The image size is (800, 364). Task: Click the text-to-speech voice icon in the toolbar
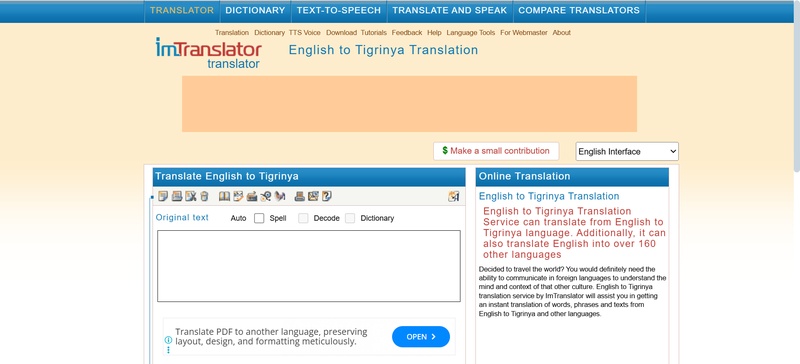265,196
